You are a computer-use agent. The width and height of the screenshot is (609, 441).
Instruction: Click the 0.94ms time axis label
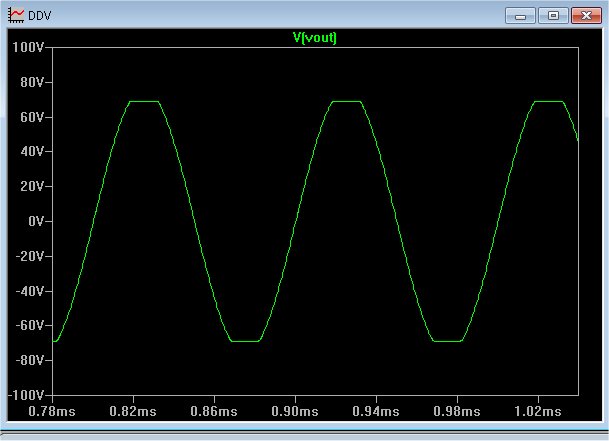tap(376, 411)
